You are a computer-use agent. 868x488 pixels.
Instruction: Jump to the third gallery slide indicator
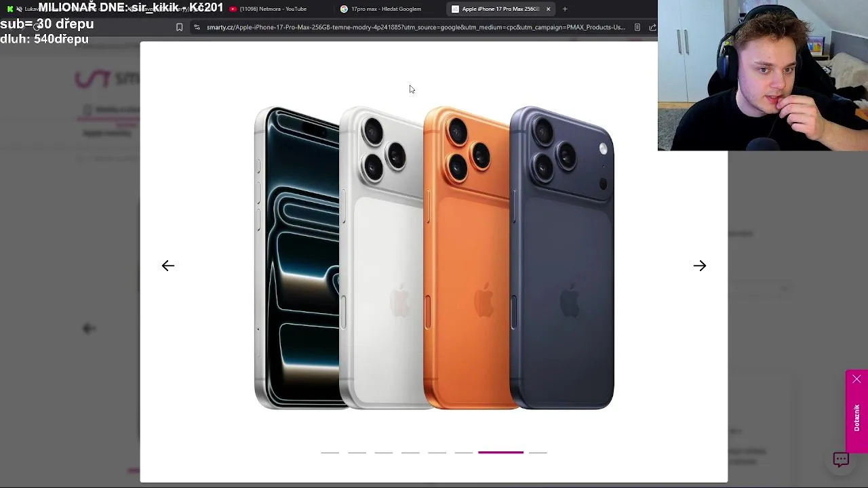point(384,452)
